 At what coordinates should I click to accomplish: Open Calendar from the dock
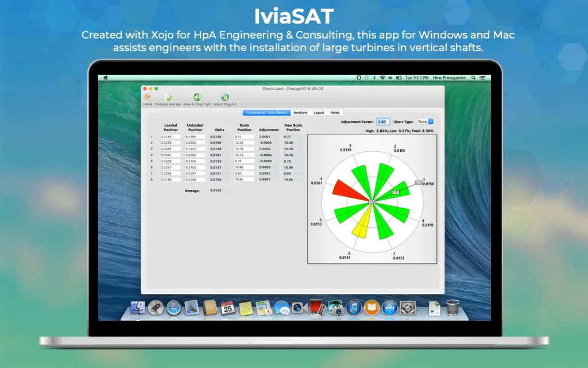point(227,308)
